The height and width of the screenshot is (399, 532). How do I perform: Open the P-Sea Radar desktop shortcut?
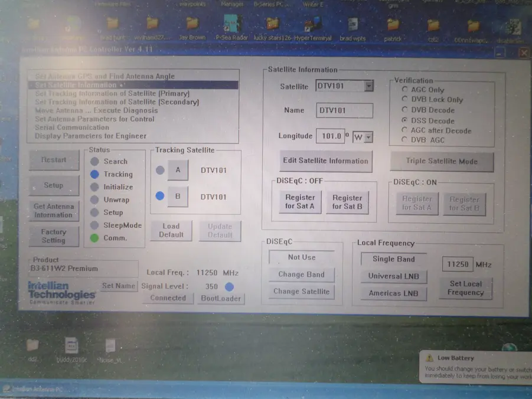point(231,27)
